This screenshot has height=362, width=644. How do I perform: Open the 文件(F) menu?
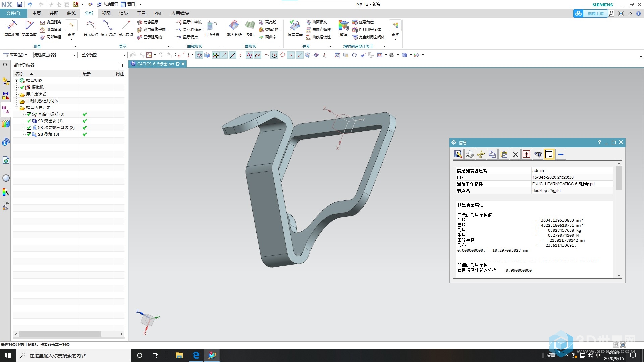[x=13, y=13]
